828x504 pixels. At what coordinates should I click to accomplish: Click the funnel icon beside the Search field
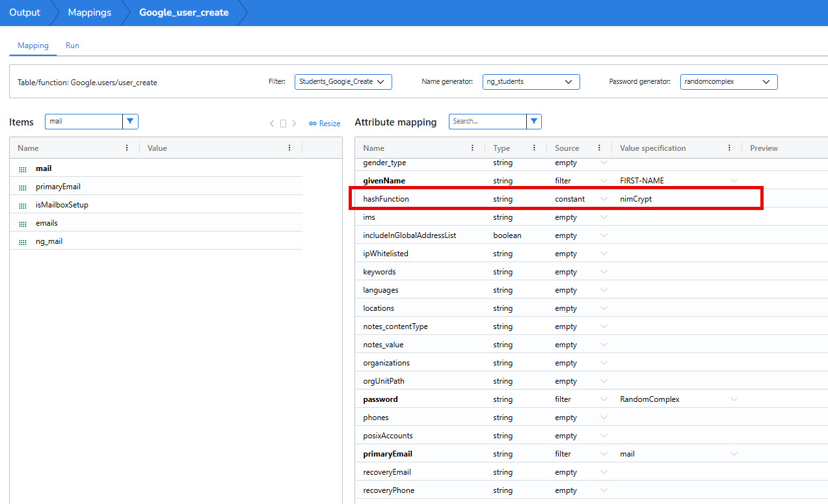tap(534, 121)
